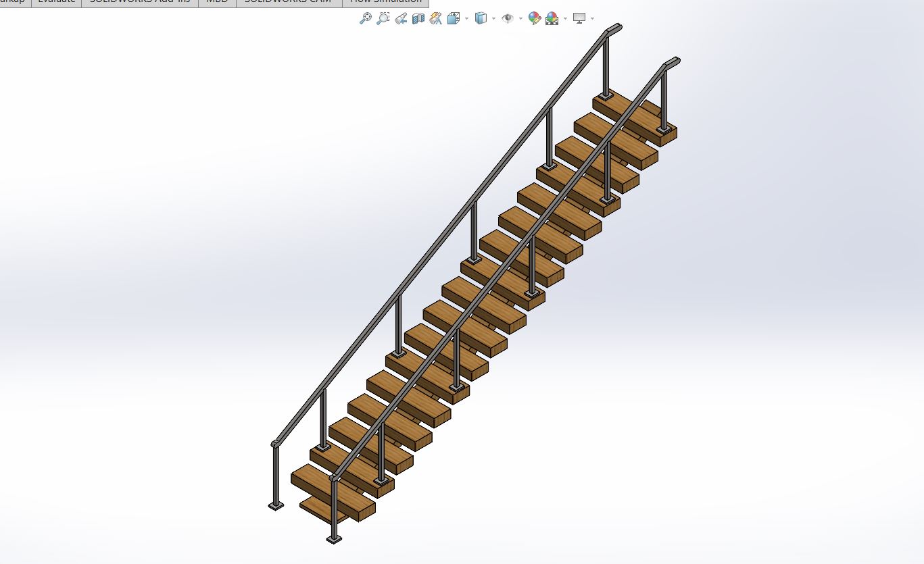Open the View Settings dropdown arrow
Image resolution: width=924 pixels, height=564 pixels.
[592, 19]
